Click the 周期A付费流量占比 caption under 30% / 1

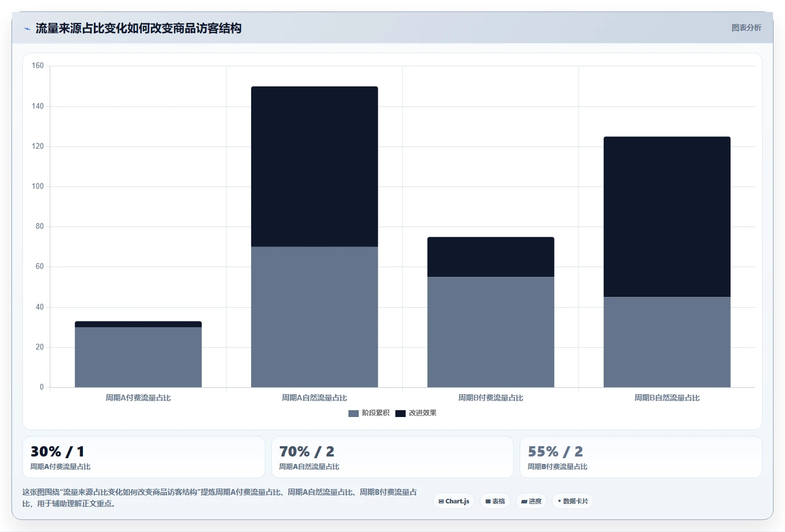tap(61, 467)
